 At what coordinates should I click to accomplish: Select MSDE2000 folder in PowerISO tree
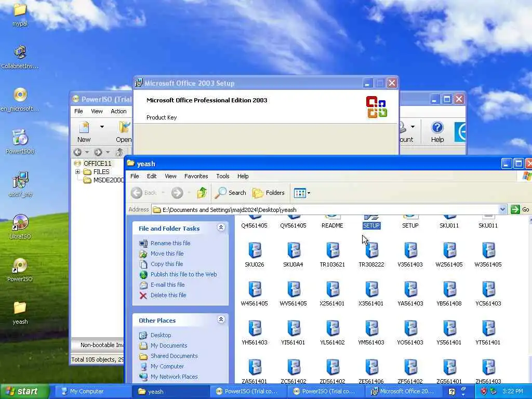108,180
